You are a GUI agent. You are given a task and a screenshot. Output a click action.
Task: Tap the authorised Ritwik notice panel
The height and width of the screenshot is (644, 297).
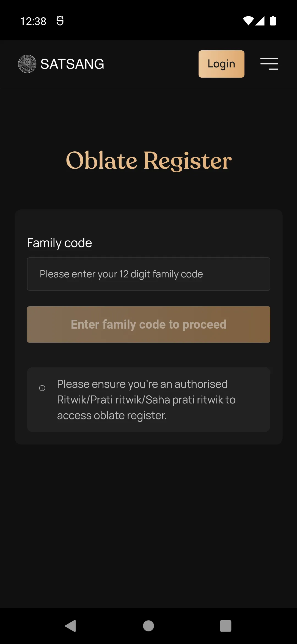[x=148, y=400]
